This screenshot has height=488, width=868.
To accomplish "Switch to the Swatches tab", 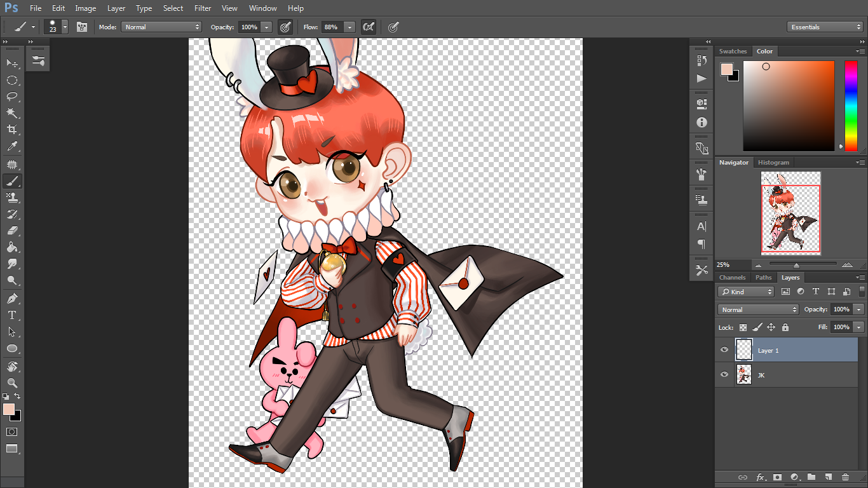I will coord(733,51).
